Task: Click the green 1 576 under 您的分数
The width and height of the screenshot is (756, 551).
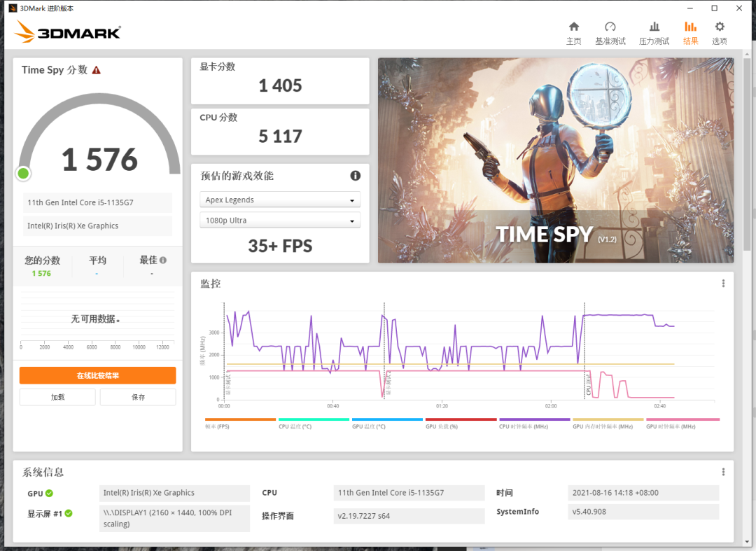Action: (x=41, y=273)
